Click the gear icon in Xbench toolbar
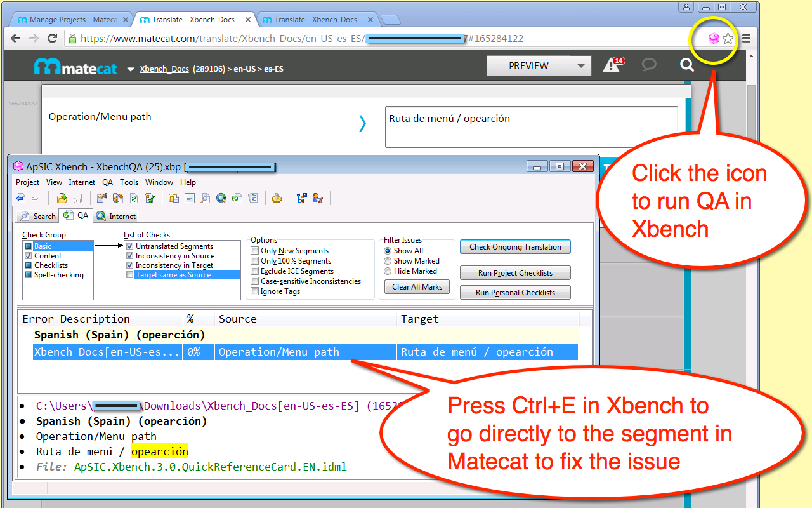 277,197
